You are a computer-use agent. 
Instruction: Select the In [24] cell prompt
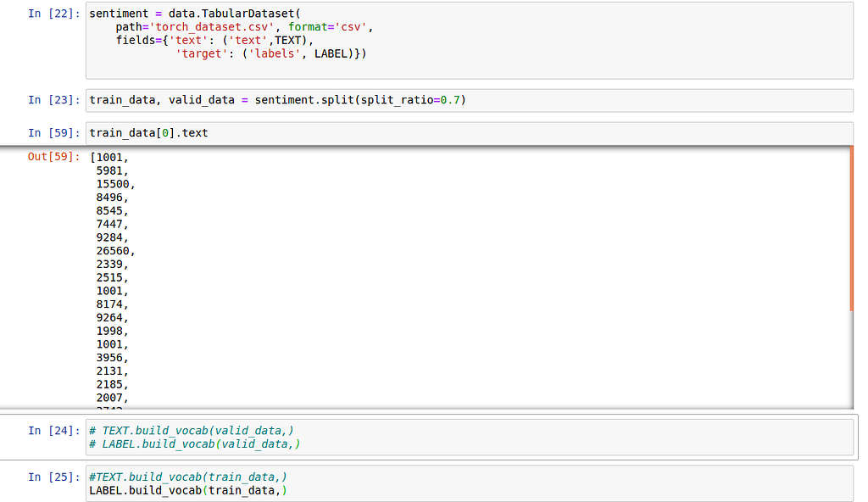click(x=54, y=431)
